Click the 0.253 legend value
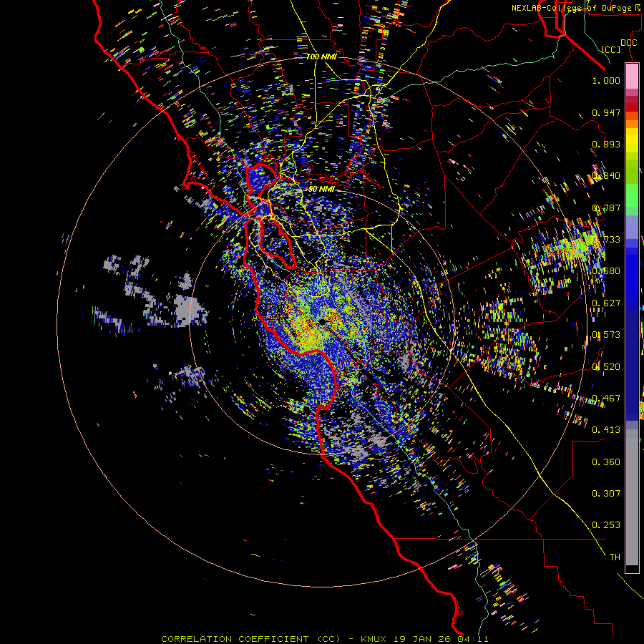The image size is (644, 644). coord(606,525)
